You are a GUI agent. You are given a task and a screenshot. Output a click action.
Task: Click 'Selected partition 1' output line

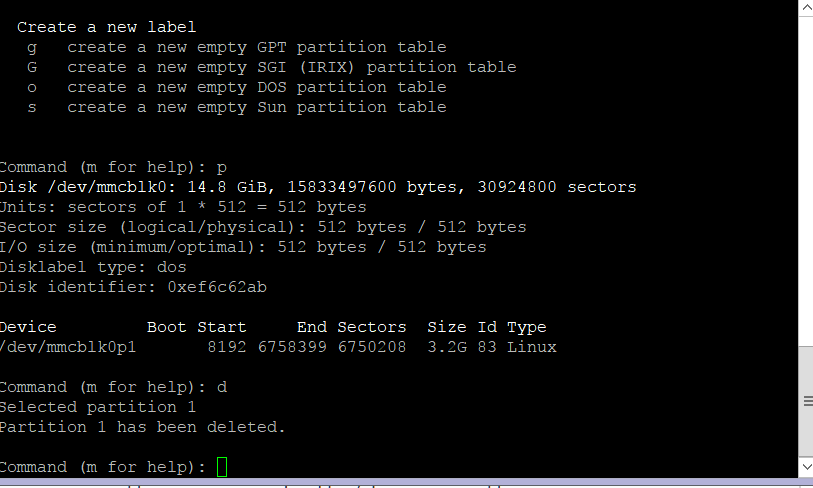pyautogui.click(x=97, y=407)
